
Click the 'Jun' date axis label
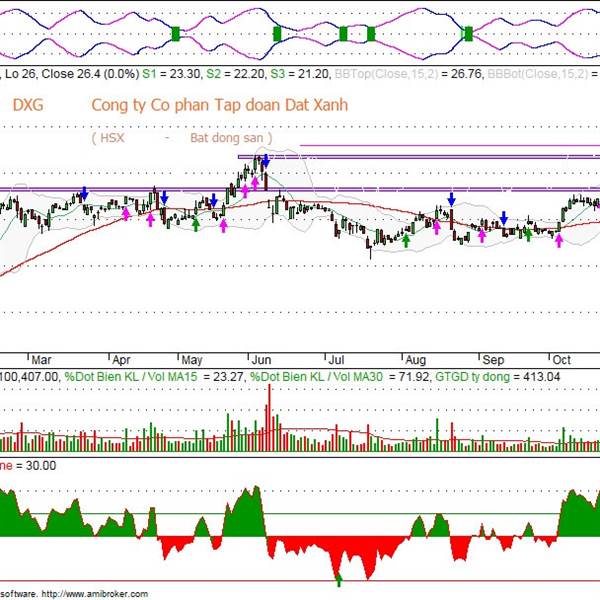click(x=261, y=360)
